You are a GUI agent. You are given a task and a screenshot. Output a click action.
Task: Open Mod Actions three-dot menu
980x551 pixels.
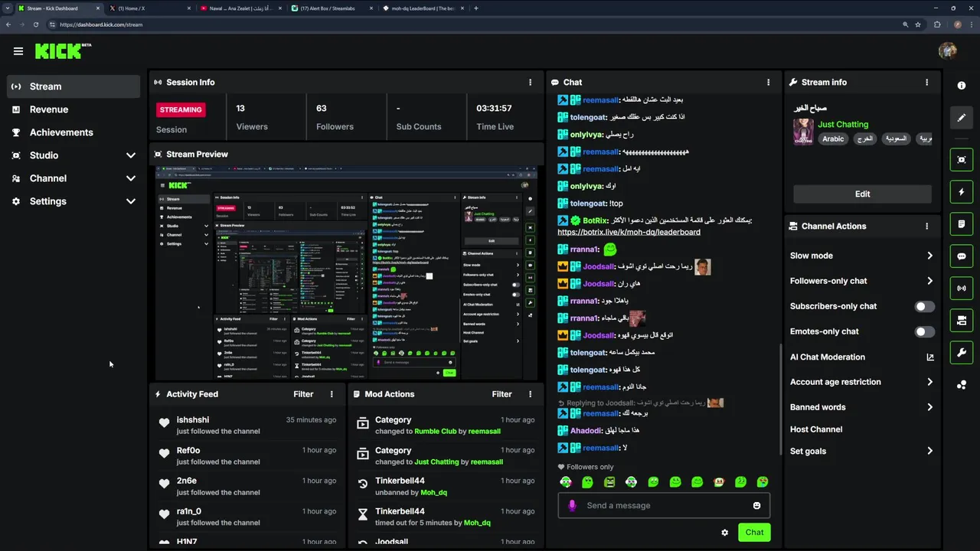(x=530, y=394)
